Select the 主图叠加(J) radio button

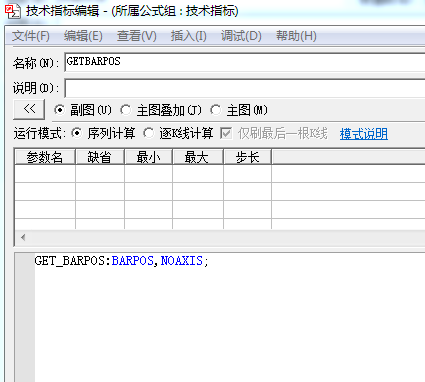click(x=126, y=110)
